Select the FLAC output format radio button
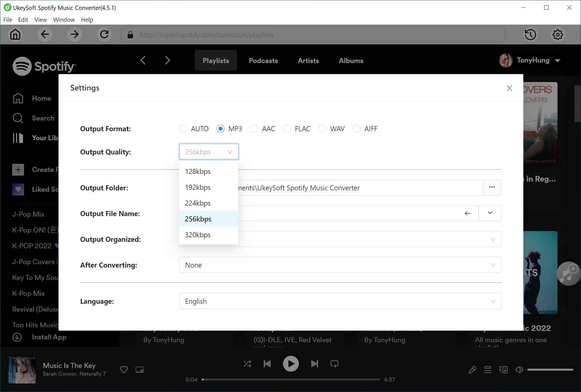The image size is (581, 392). pos(287,128)
